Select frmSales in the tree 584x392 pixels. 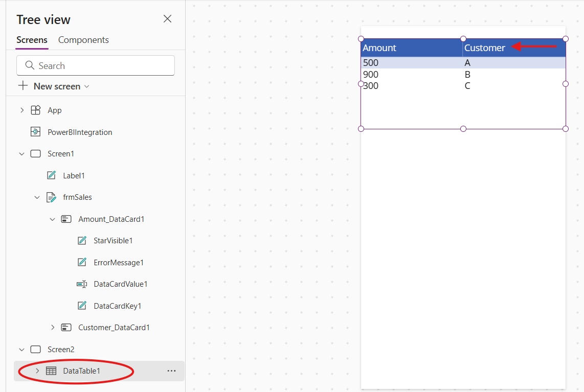[x=77, y=197]
